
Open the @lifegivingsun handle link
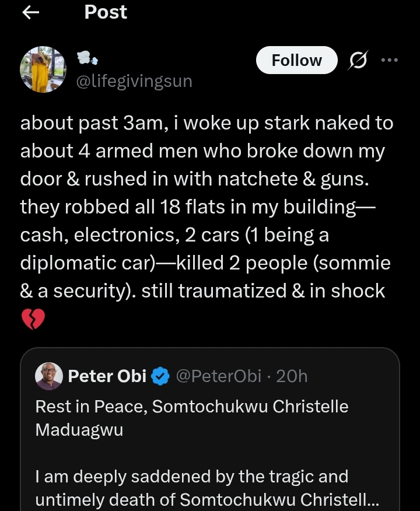tap(134, 81)
